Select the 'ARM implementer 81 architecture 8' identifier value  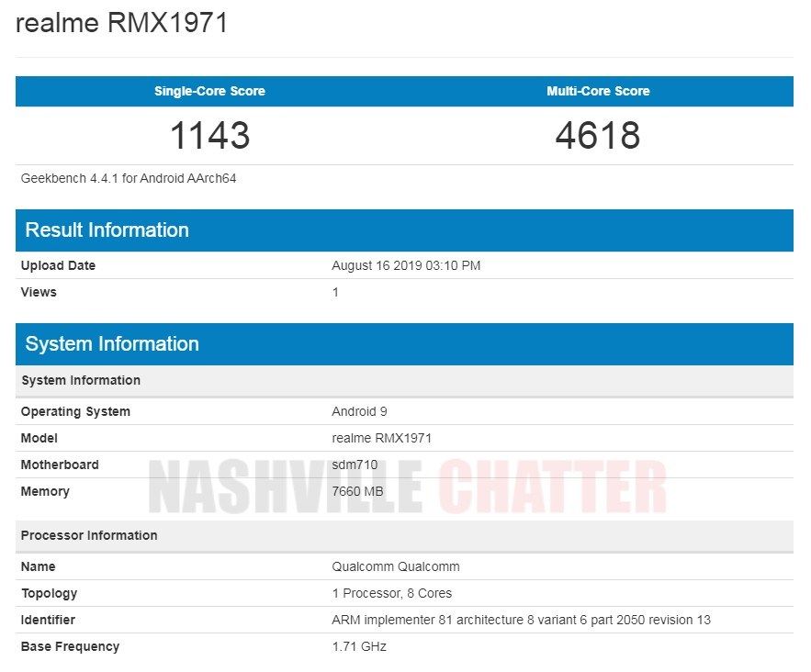522,620
